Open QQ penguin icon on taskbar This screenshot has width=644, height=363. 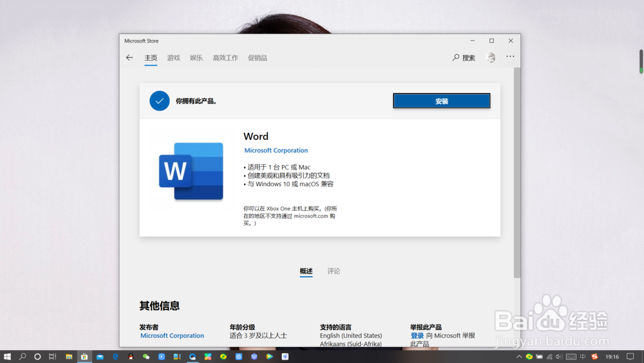tap(131, 357)
